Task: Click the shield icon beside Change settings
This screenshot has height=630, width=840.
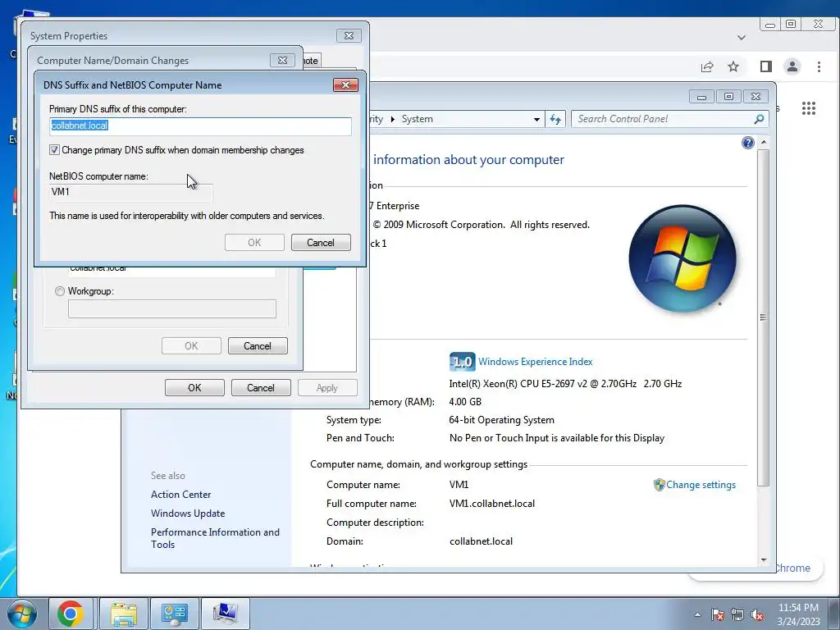Action: 659,485
